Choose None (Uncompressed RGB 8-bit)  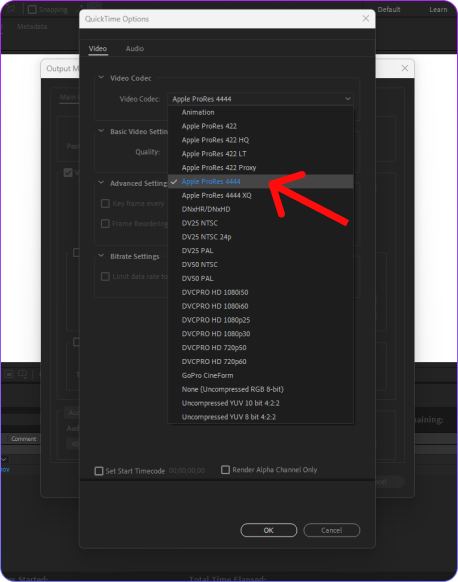[261, 389]
